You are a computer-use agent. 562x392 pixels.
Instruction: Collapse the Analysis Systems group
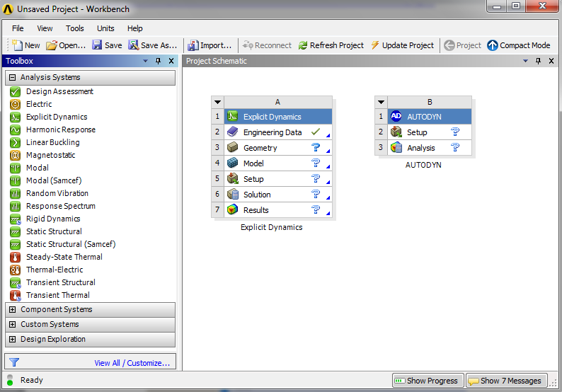click(13, 77)
